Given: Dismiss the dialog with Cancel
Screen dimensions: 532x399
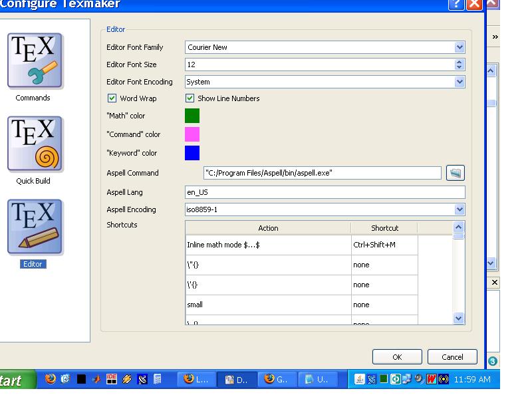Looking at the screenshot, I should tap(452, 357).
